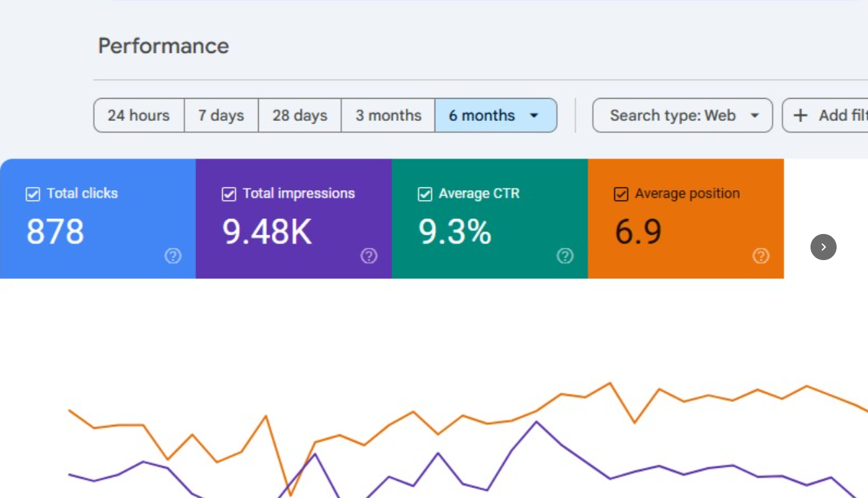Open help for Total clicks metric
The image size is (868, 498).
[x=173, y=256]
